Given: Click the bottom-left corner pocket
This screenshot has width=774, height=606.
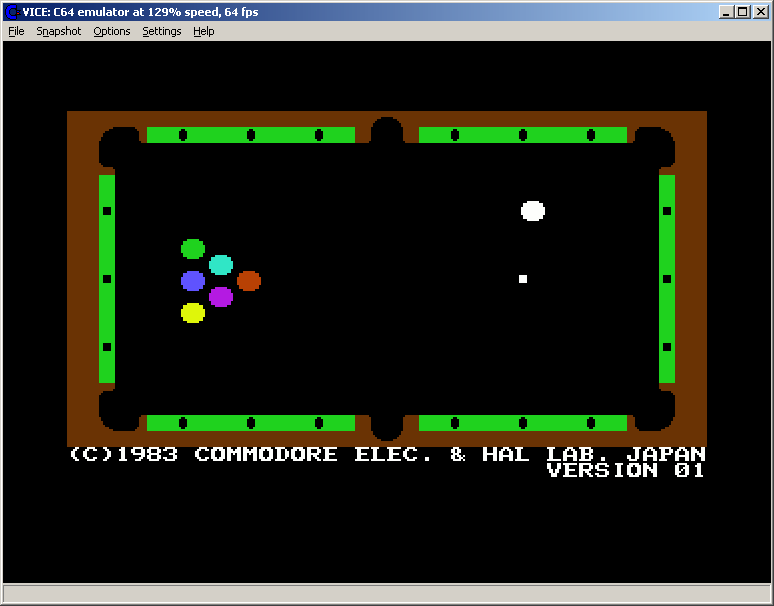Looking at the screenshot, I should (119, 411).
